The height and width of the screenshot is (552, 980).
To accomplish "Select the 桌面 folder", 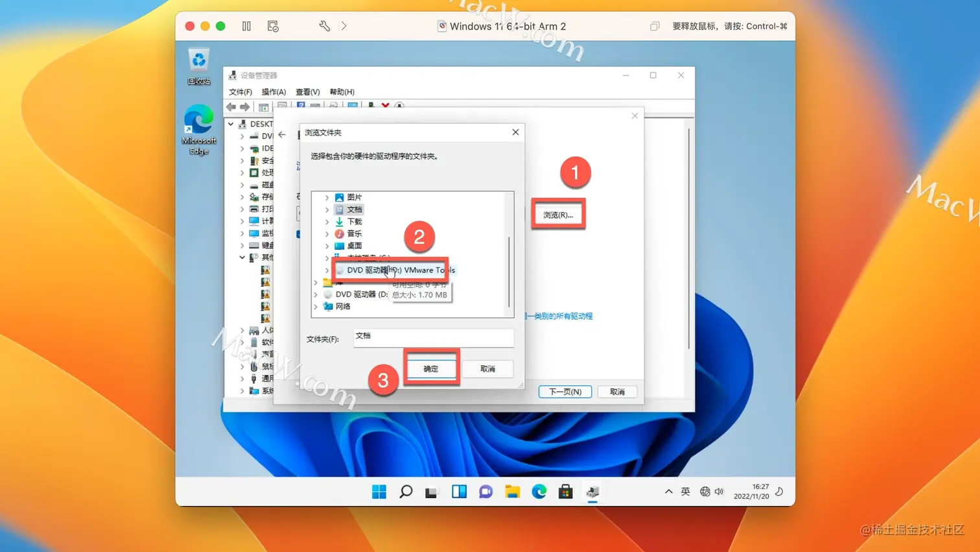I will click(x=349, y=246).
